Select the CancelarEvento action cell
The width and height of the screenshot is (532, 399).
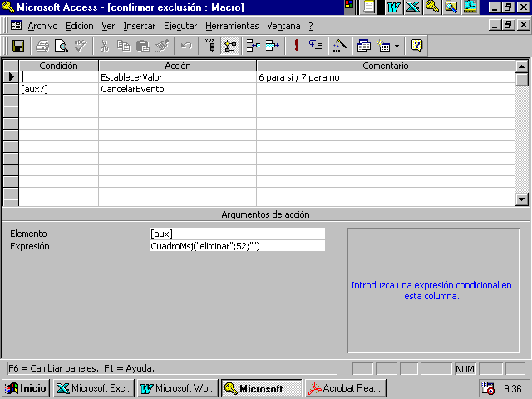[x=177, y=89]
